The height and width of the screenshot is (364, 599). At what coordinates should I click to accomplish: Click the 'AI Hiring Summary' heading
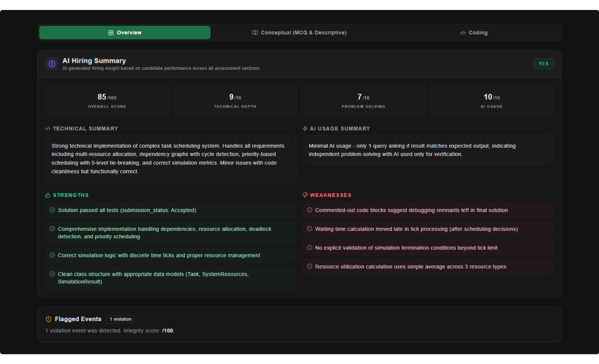point(94,61)
